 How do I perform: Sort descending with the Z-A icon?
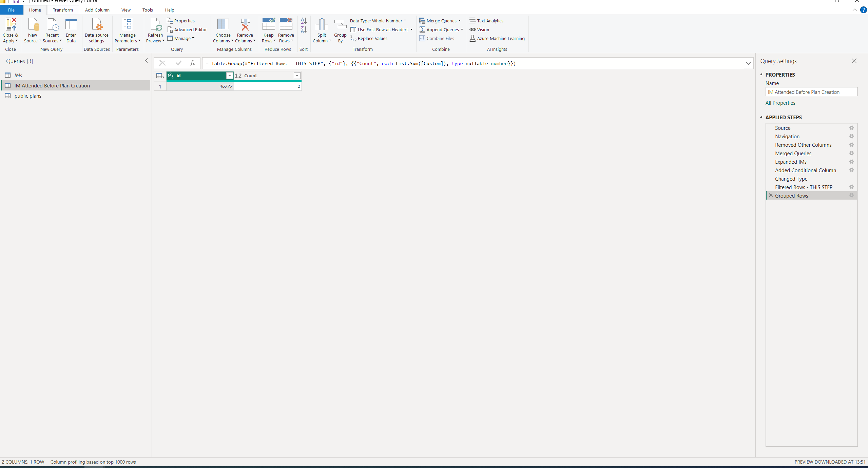(x=304, y=30)
